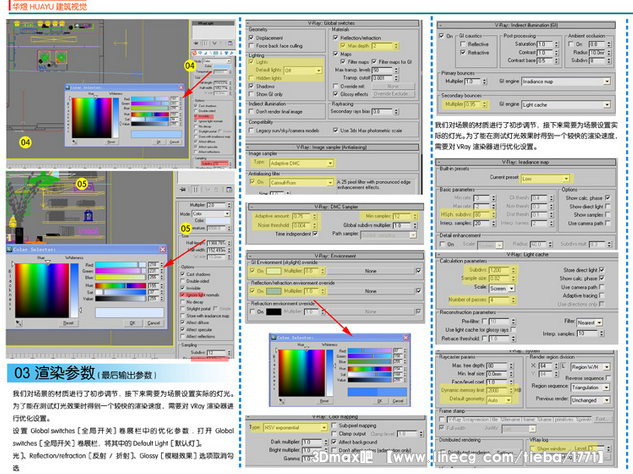Click the Reflection/refraction environment color swatch

click(x=273, y=291)
